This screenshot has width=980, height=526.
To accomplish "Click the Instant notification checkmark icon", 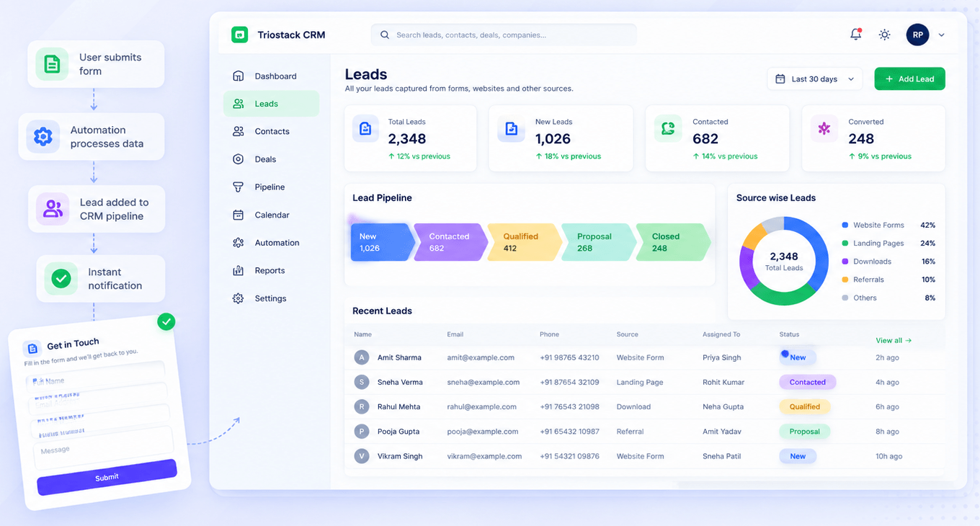I will click(61, 279).
